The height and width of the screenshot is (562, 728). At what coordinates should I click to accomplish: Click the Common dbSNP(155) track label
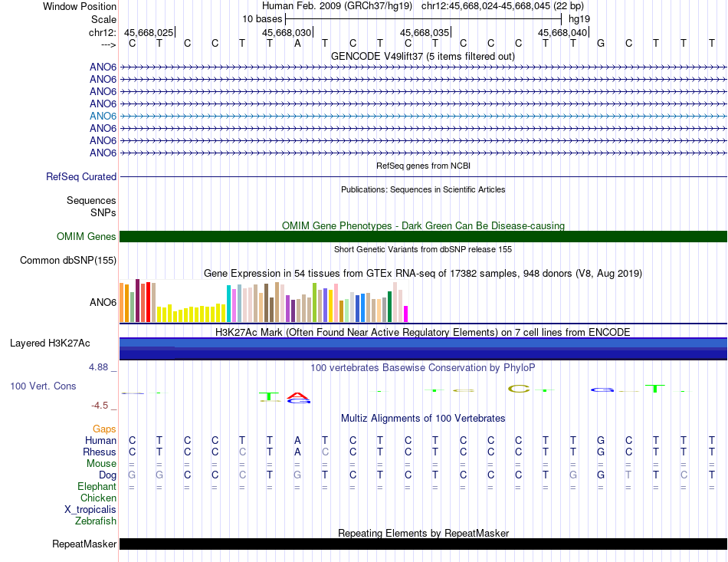click(67, 260)
